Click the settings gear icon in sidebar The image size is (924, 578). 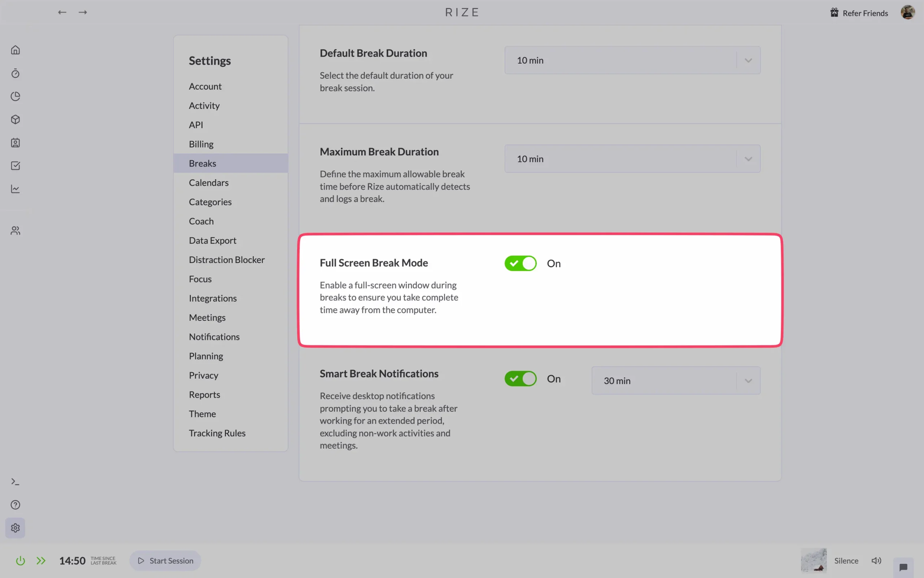[15, 528]
